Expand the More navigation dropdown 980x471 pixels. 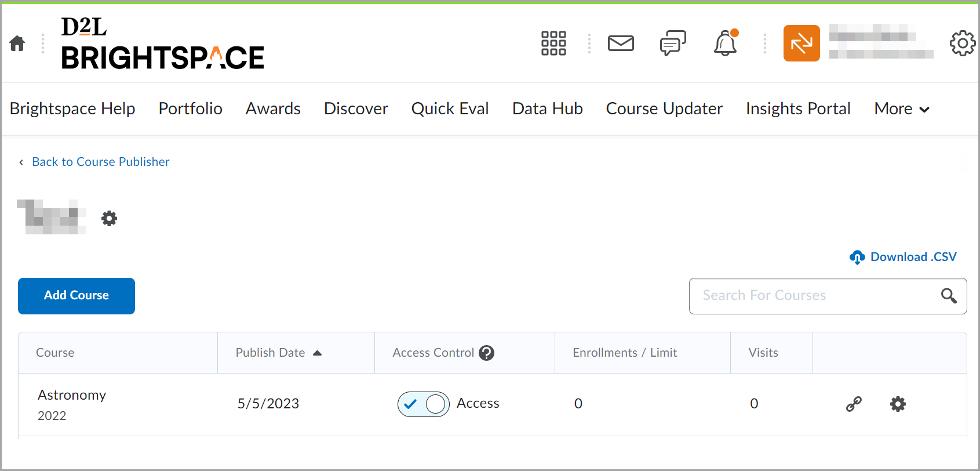902,109
